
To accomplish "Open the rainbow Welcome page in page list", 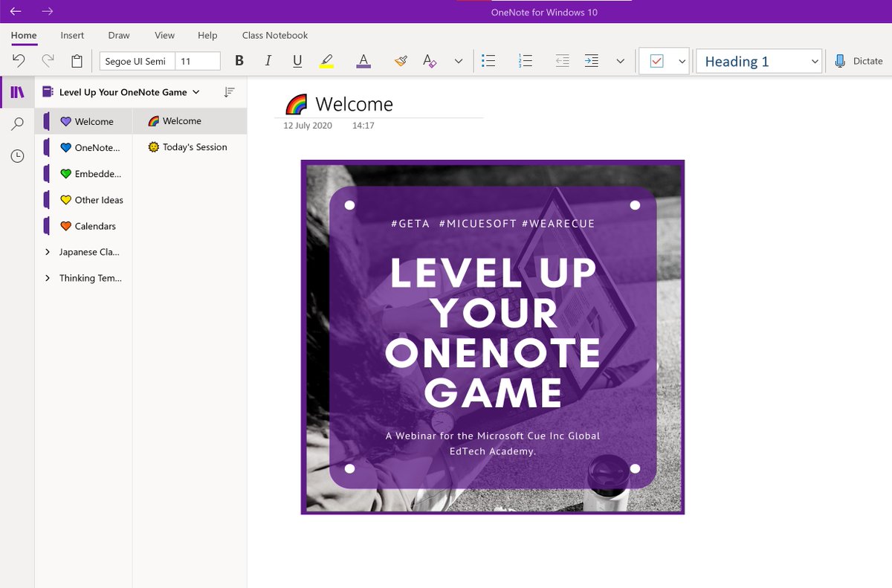I will [190, 120].
